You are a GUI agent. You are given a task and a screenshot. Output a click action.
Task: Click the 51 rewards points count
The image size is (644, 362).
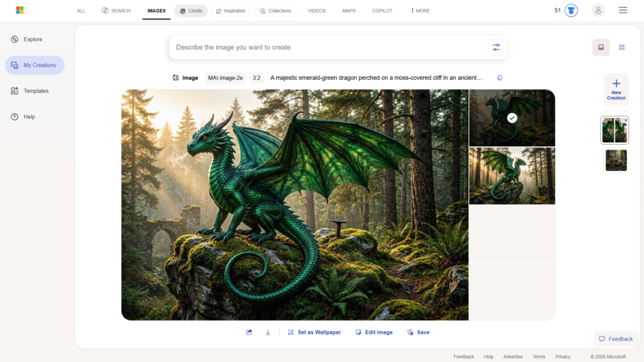point(557,10)
